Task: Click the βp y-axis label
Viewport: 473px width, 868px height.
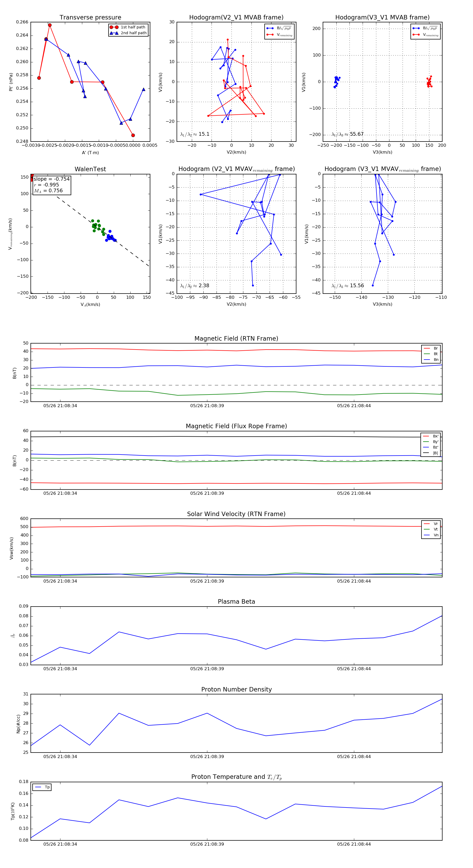Action: [x=13, y=635]
